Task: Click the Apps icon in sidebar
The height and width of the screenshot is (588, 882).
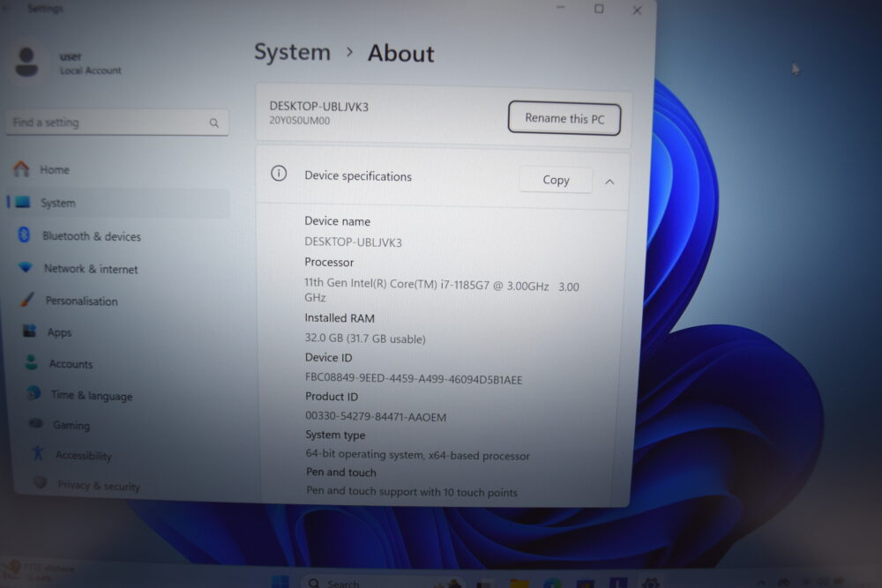Action: point(29,331)
